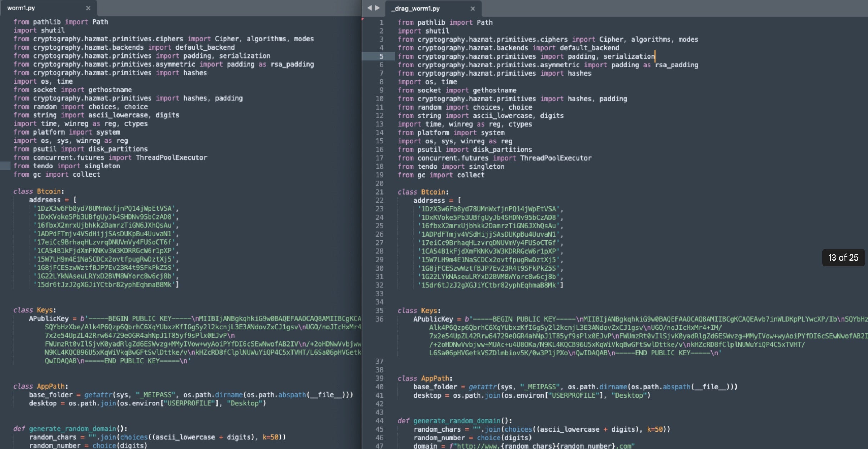The image size is (868, 449).
Task: Click the right tab navigation arrow
Action: coord(378,8)
